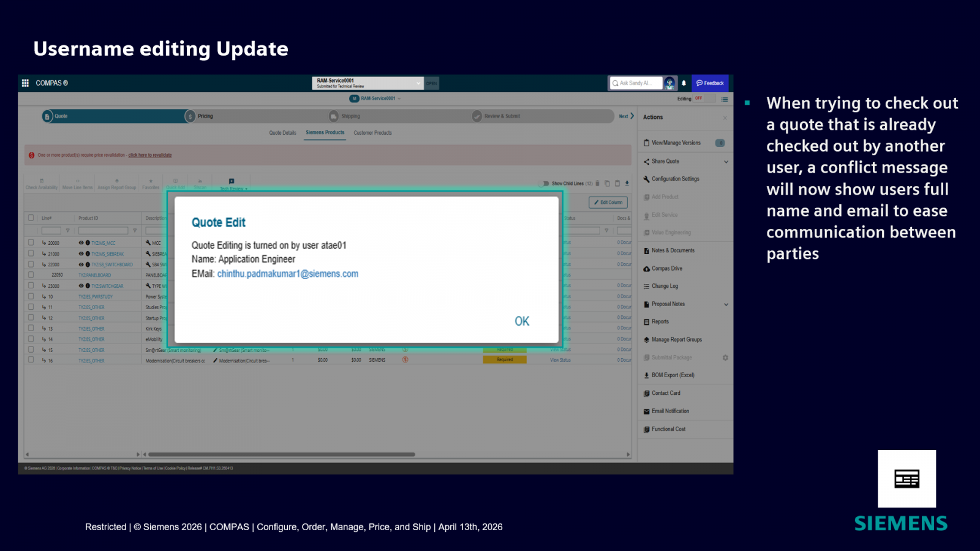Open the Change Log action
The height and width of the screenshot is (551, 980).
[665, 287]
